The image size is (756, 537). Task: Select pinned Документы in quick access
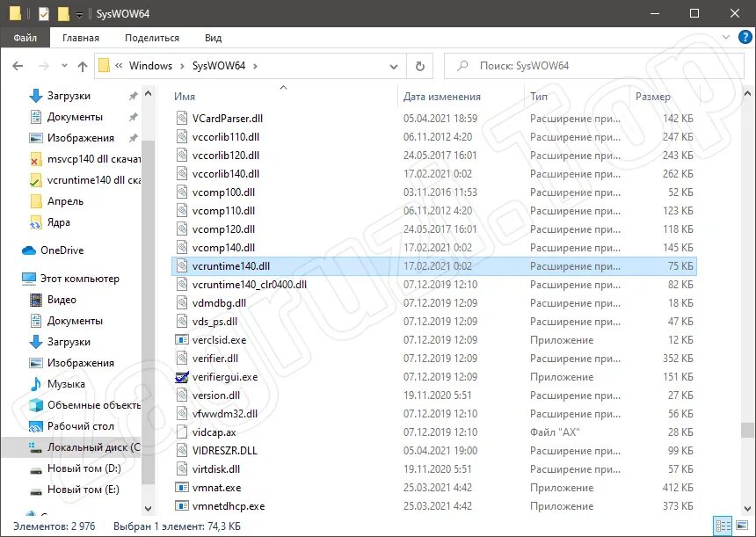coord(75,117)
